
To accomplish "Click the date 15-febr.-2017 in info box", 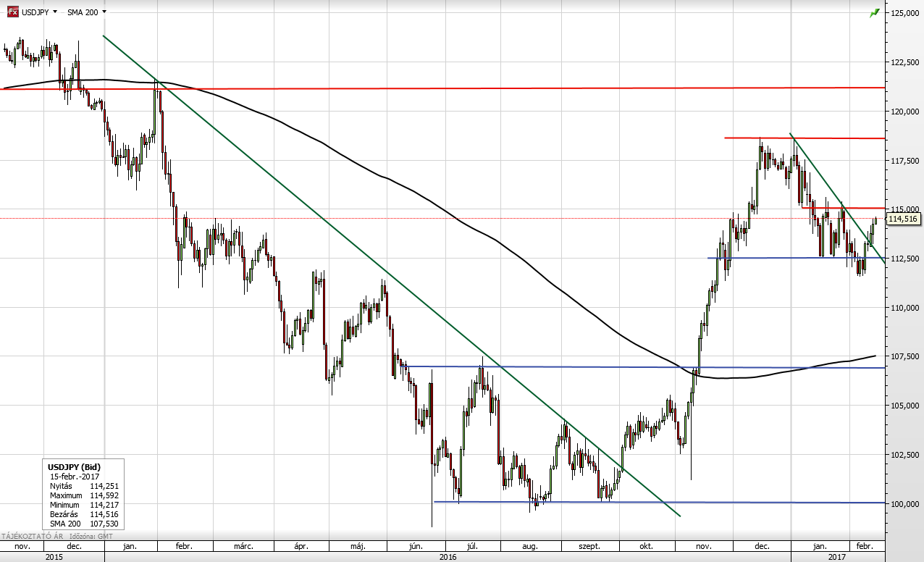I will click(74, 477).
